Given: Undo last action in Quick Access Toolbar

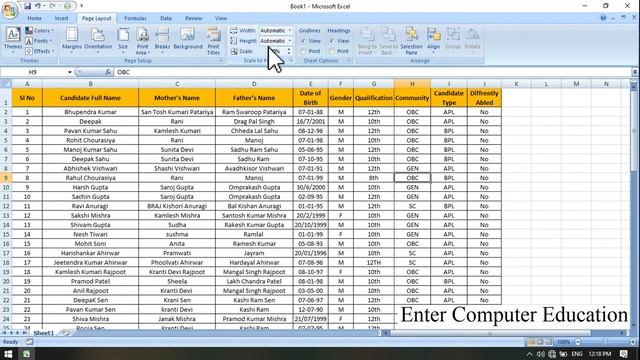Looking at the screenshot, I should point(38,6).
